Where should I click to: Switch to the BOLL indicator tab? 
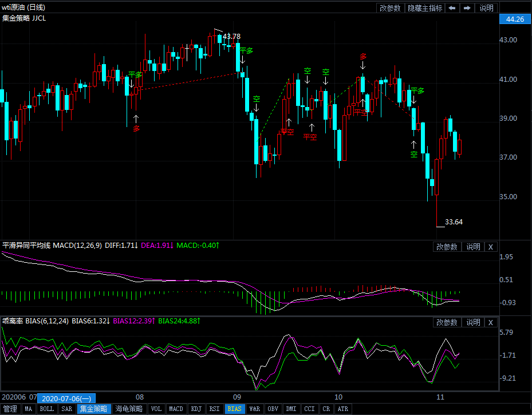coord(47,409)
